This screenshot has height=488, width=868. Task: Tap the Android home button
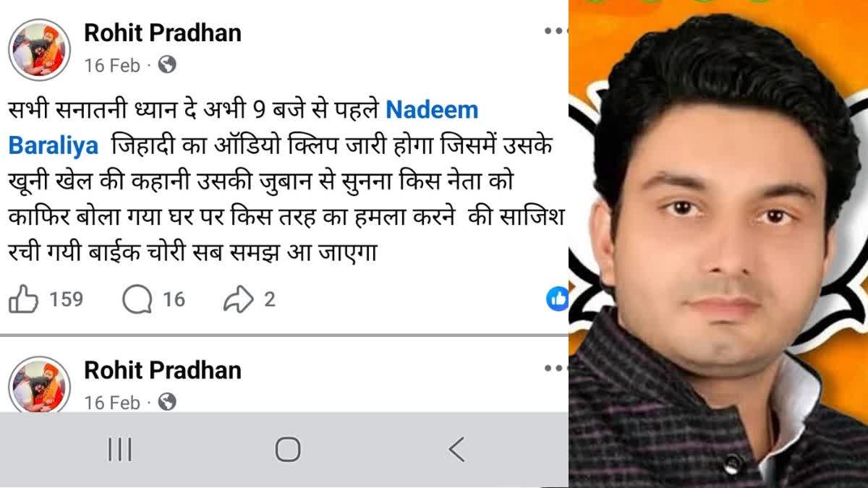click(288, 450)
